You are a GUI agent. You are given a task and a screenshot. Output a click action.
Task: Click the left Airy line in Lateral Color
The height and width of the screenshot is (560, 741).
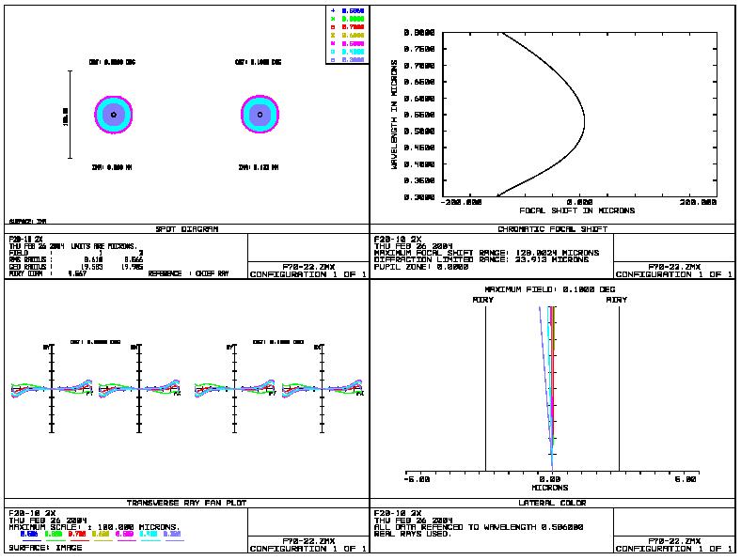[485, 385]
